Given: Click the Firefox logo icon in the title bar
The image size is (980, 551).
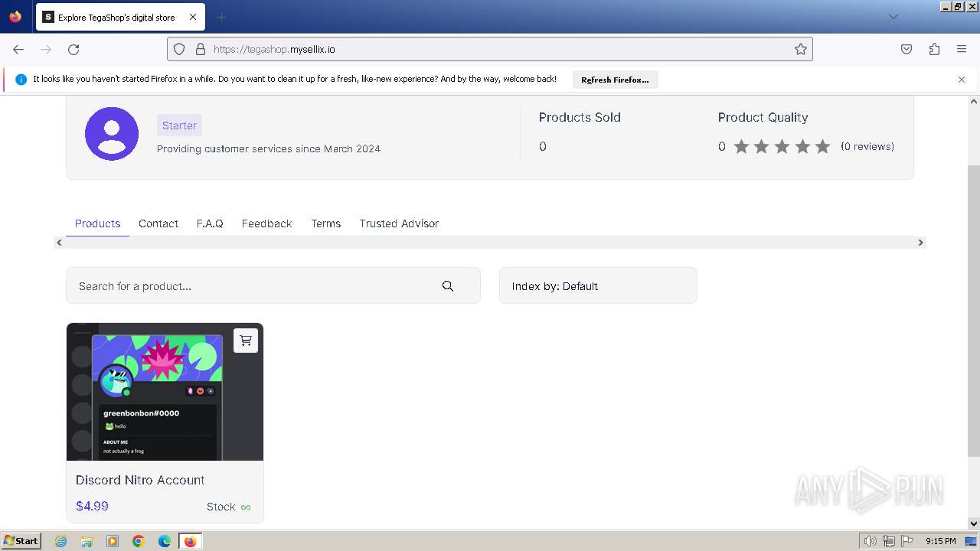Looking at the screenshot, I should (15, 17).
